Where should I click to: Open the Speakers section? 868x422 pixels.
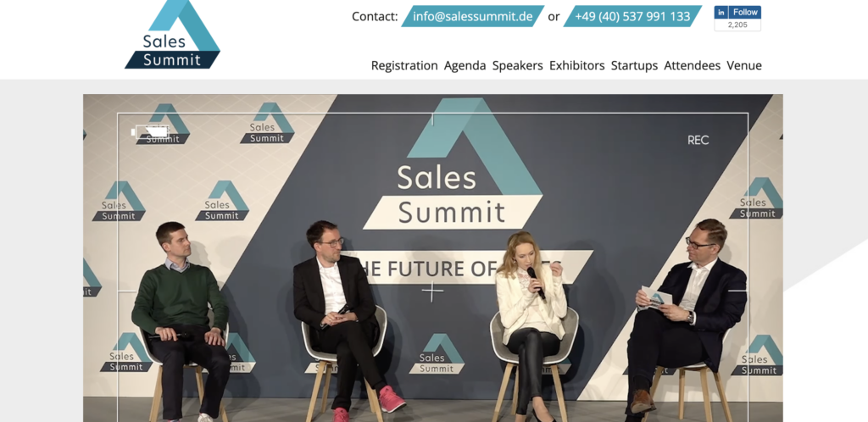(x=518, y=65)
